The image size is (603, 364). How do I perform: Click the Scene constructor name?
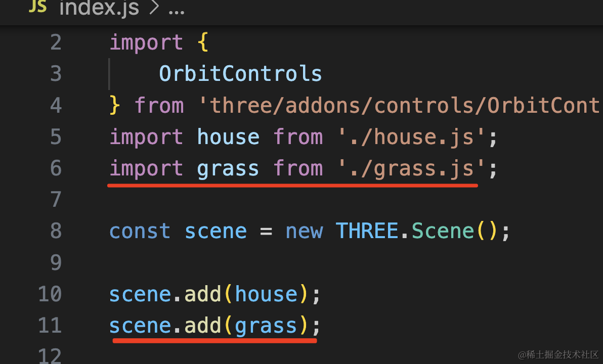coord(443,231)
